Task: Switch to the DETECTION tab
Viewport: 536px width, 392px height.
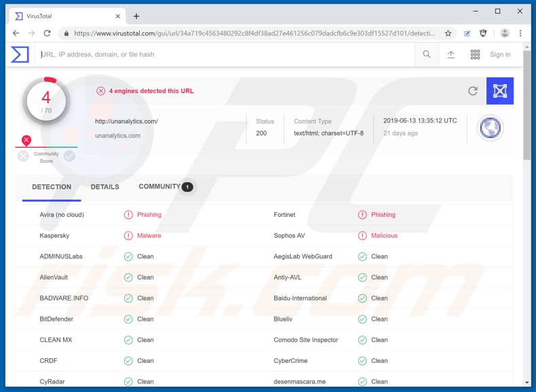Action: [52, 187]
